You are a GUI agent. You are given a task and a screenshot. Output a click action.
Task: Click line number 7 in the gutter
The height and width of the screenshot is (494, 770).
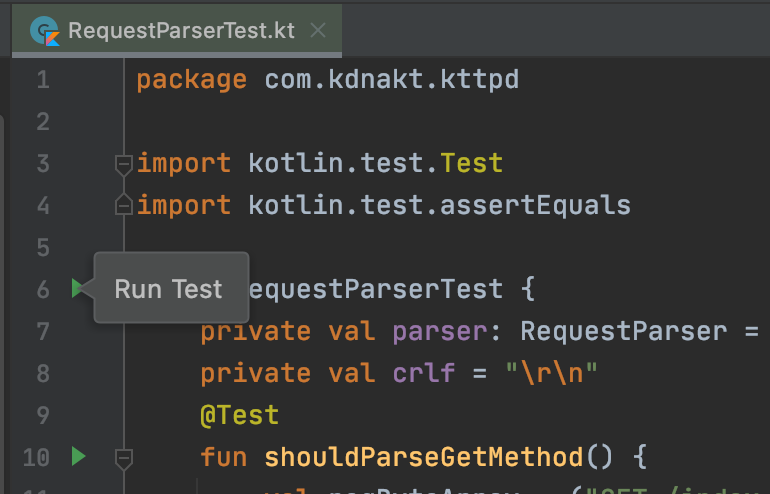pyautogui.click(x=43, y=331)
